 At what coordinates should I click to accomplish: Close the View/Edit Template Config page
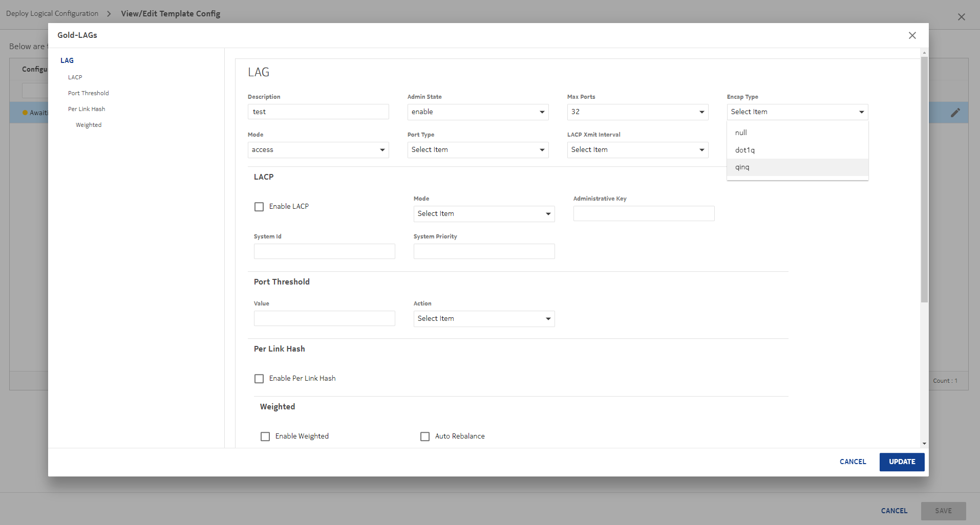point(961,17)
